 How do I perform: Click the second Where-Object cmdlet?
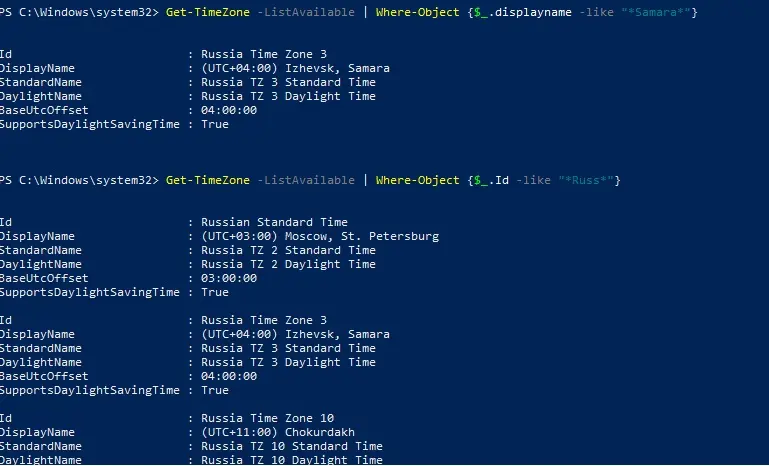tap(418, 181)
